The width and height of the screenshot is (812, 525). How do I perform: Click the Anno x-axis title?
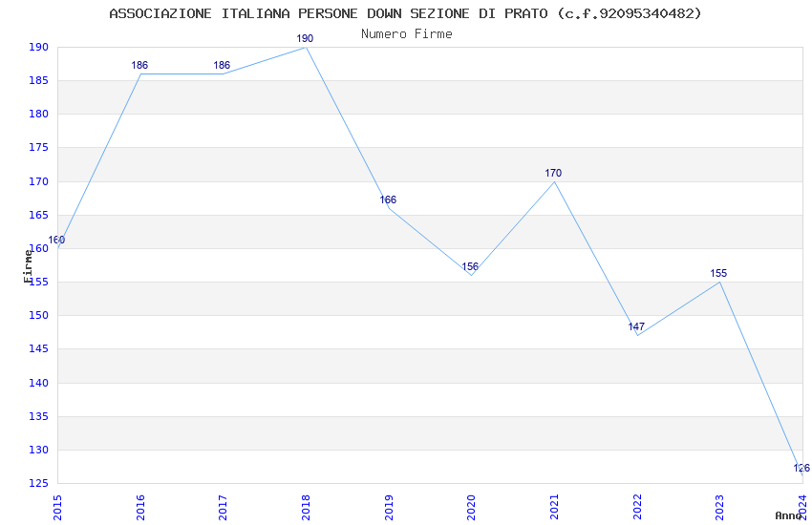[x=788, y=515]
